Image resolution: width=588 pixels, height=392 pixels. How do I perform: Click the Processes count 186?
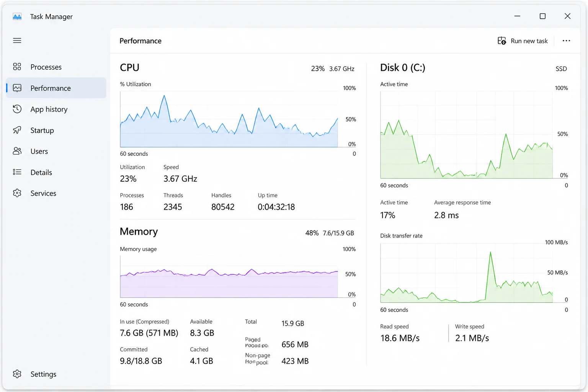126,207
